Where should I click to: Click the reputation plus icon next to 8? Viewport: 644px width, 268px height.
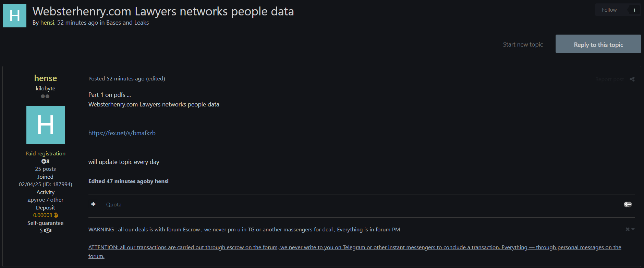[x=44, y=161]
